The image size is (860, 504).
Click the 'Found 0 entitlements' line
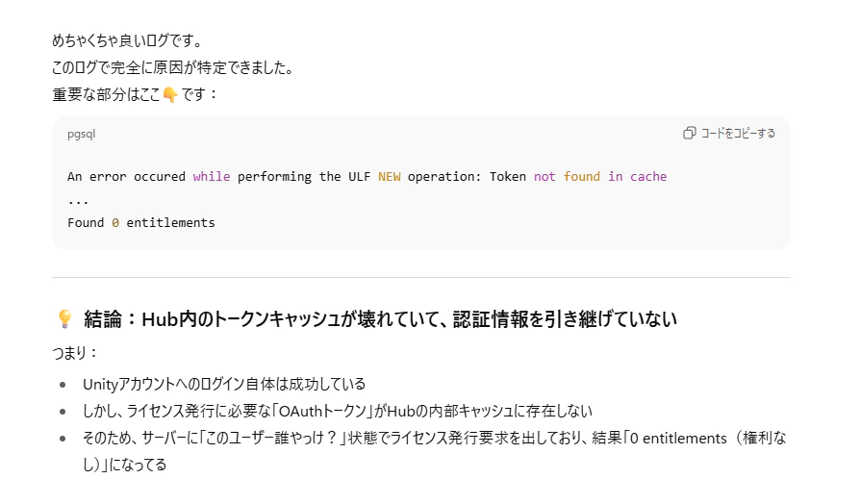(x=141, y=222)
